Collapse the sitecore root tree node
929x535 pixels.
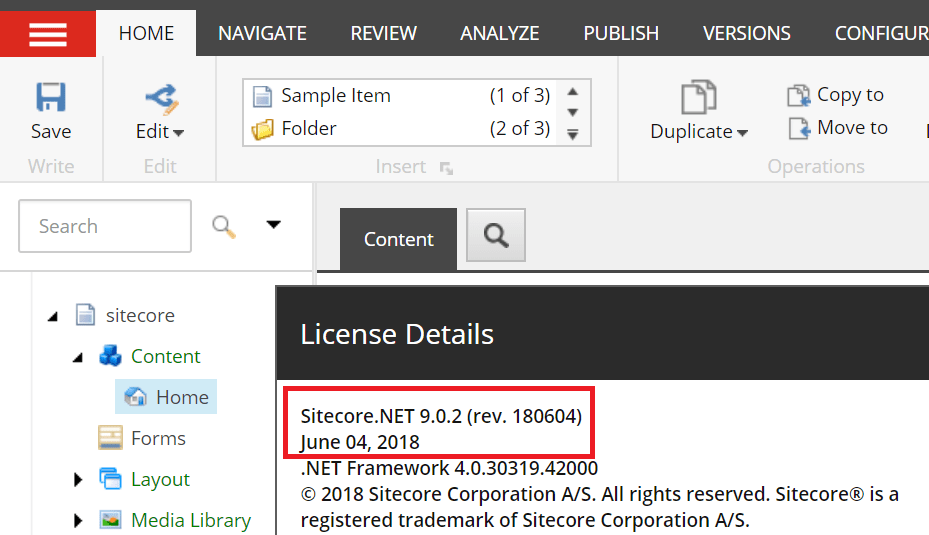click(x=52, y=316)
